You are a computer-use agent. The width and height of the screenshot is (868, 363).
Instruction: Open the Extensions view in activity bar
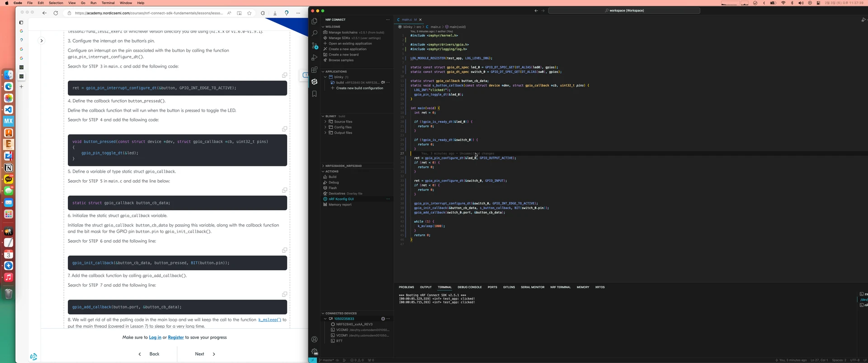click(315, 70)
